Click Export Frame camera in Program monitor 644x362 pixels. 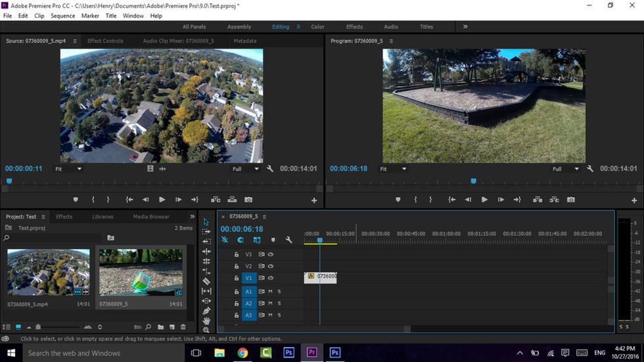point(570,200)
